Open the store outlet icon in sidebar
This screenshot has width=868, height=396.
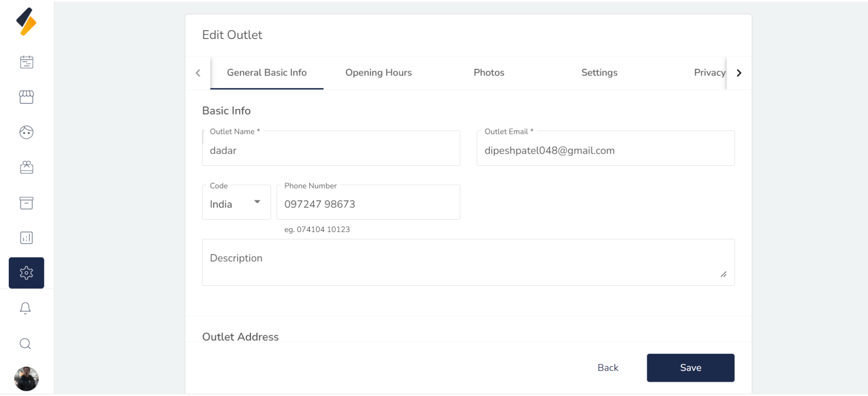tap(26, 97)
